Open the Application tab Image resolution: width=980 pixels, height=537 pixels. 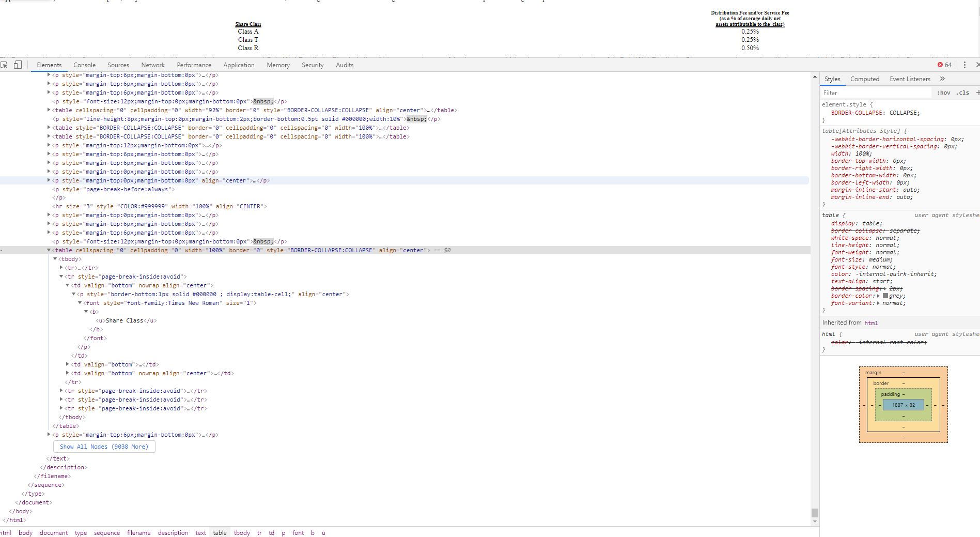point(239,65)
